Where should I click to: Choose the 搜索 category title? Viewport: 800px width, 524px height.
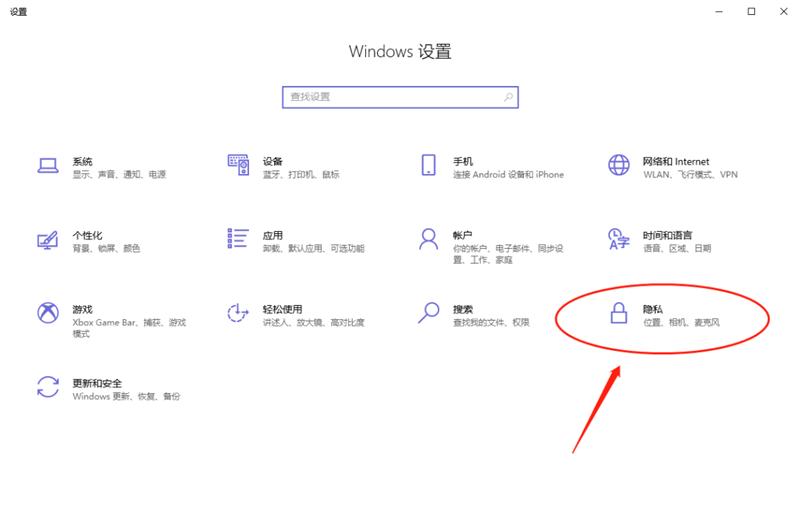click(463, 310)
